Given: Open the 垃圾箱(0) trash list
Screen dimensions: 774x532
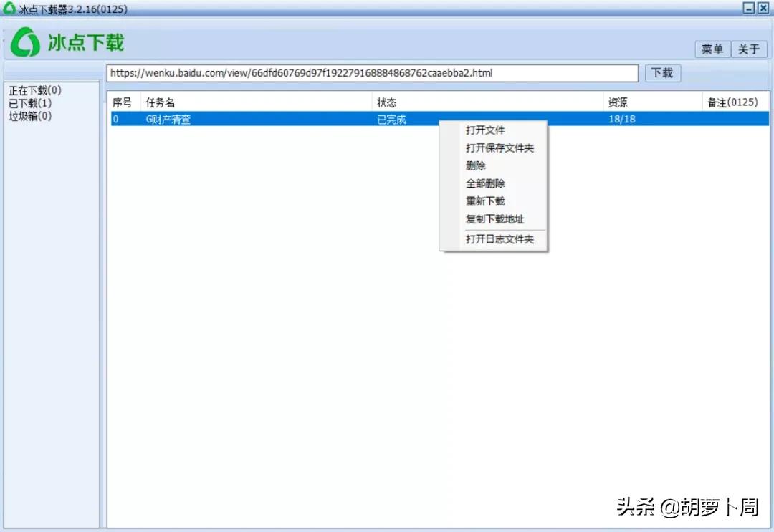Looking at the screenshot, I should pyautogui.click(x=29, y=115).
